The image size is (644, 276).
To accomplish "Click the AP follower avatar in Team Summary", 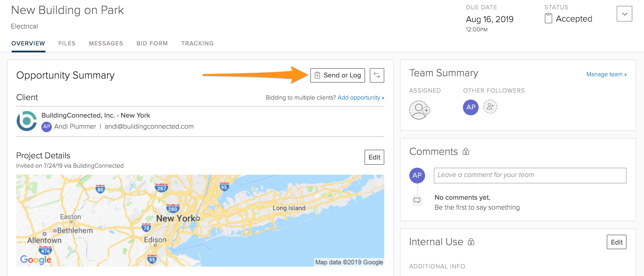I will point(470,107).
